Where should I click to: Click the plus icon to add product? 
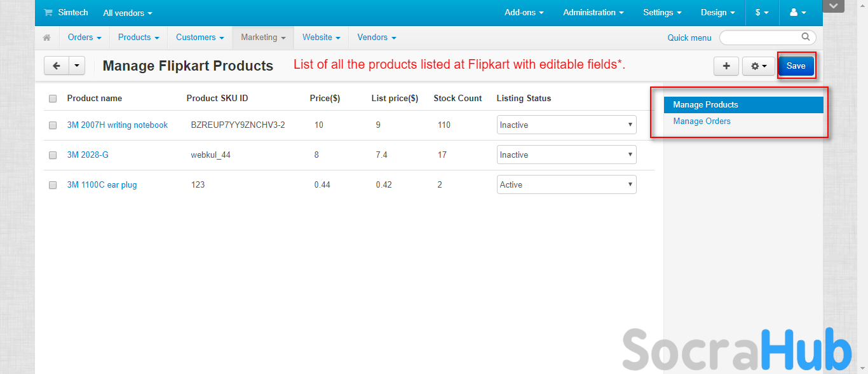726,66
